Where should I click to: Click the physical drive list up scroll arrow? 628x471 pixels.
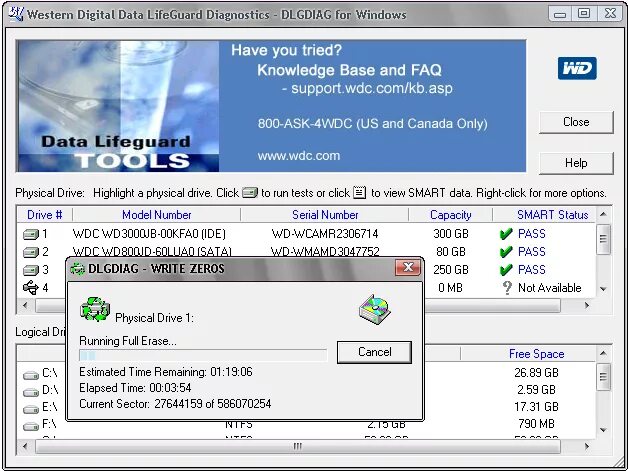point(603,215)
